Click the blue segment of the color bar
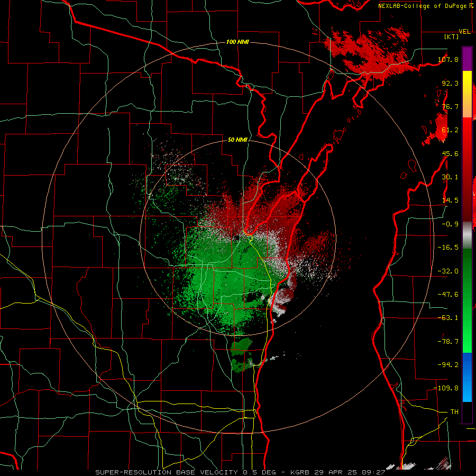The height and width of the screenshot is (476, 476). pos(467,377)
